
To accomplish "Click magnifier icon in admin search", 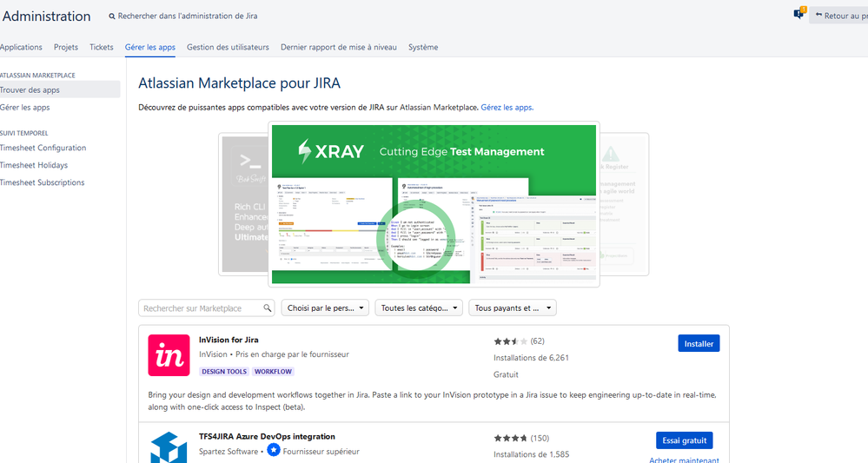I will [x=112, y=17].
